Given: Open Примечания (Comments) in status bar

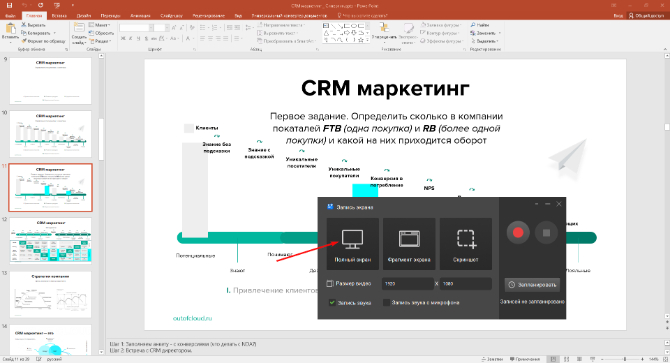Looking at the screenshot, I should [x=525, y=359].
